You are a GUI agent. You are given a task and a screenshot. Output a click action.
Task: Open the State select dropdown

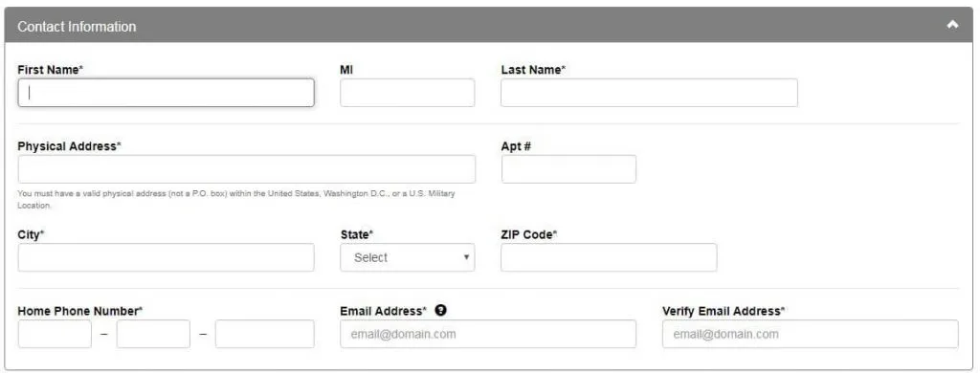coord(408,257)
